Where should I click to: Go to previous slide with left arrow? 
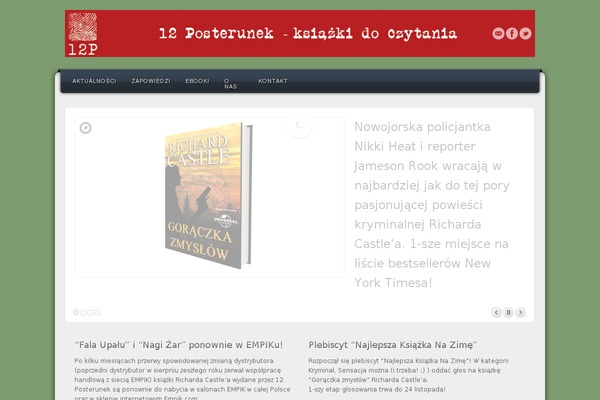tap(496, 312)
